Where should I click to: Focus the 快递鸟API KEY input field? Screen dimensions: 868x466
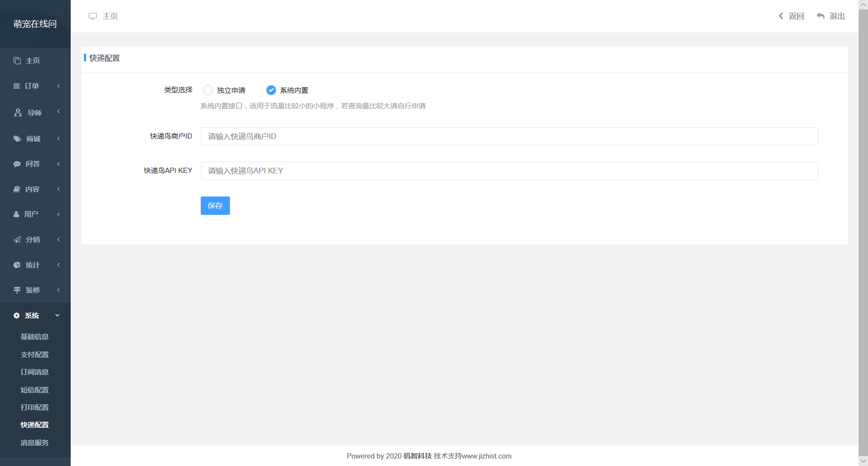click(509, 171)
